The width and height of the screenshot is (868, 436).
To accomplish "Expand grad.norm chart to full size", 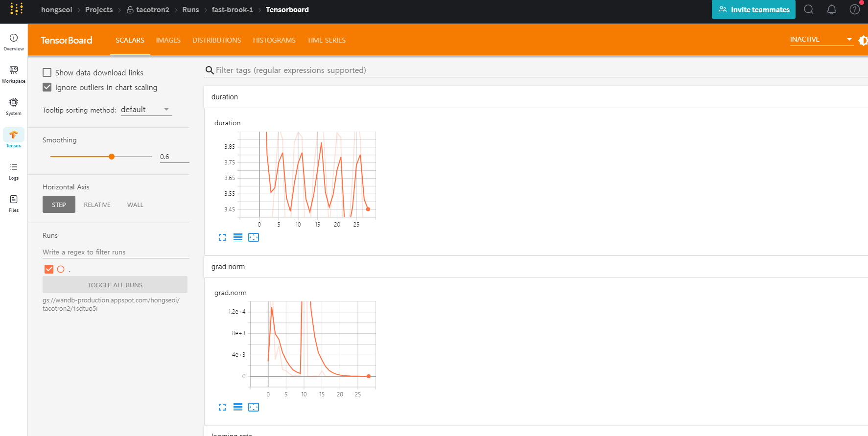I will pos(222,407).
